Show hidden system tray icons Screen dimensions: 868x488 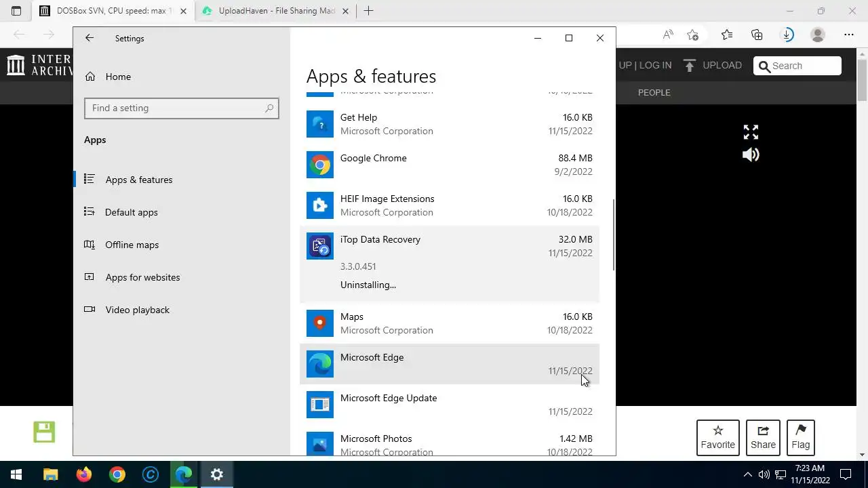point(748,474)
